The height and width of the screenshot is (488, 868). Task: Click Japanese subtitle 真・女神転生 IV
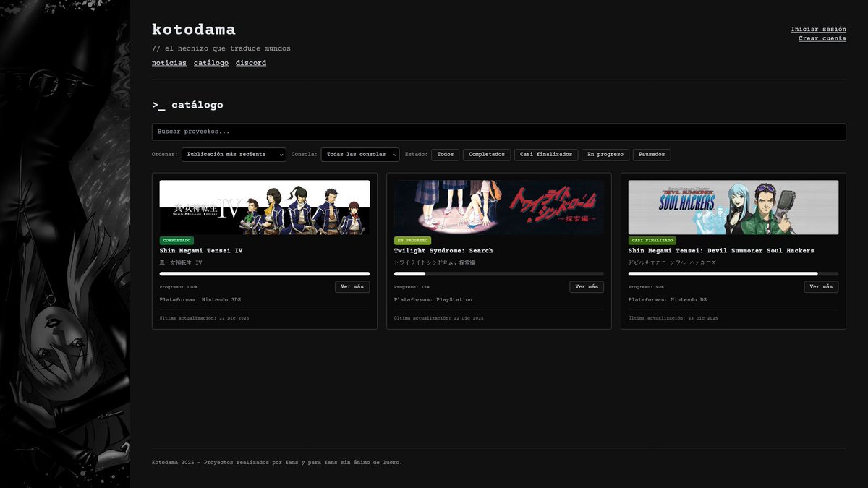(181, 262)
